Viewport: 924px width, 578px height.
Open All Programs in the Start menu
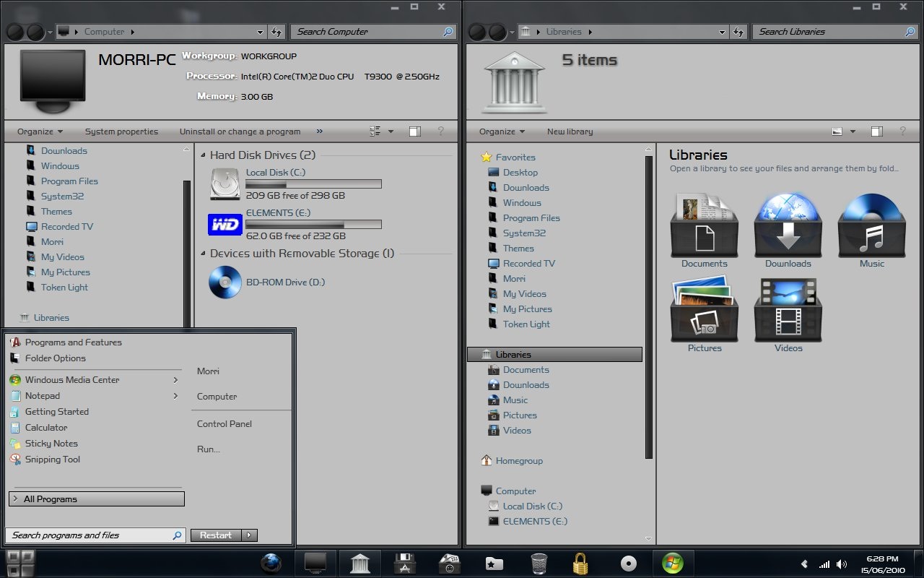click(96, 499)
